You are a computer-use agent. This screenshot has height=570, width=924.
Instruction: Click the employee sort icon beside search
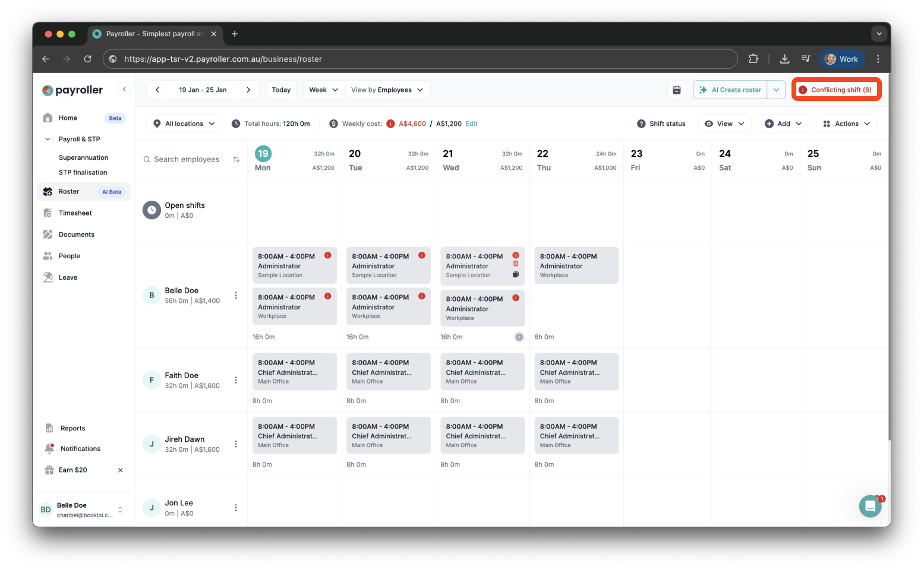point(236,159)
